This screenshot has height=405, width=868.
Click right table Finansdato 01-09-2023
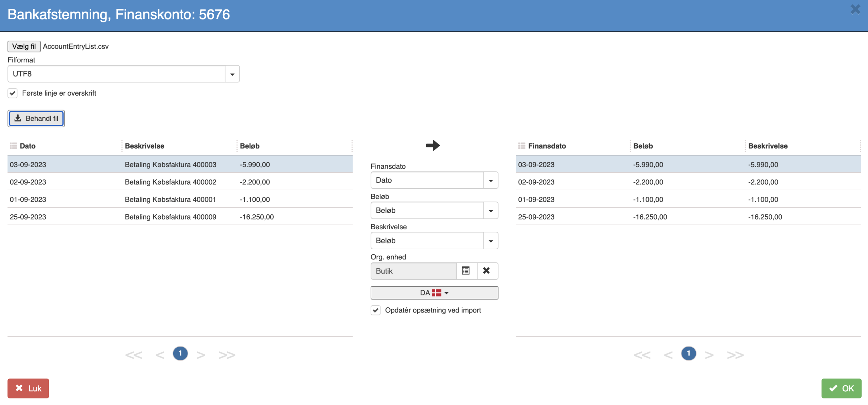coord(536,199)
